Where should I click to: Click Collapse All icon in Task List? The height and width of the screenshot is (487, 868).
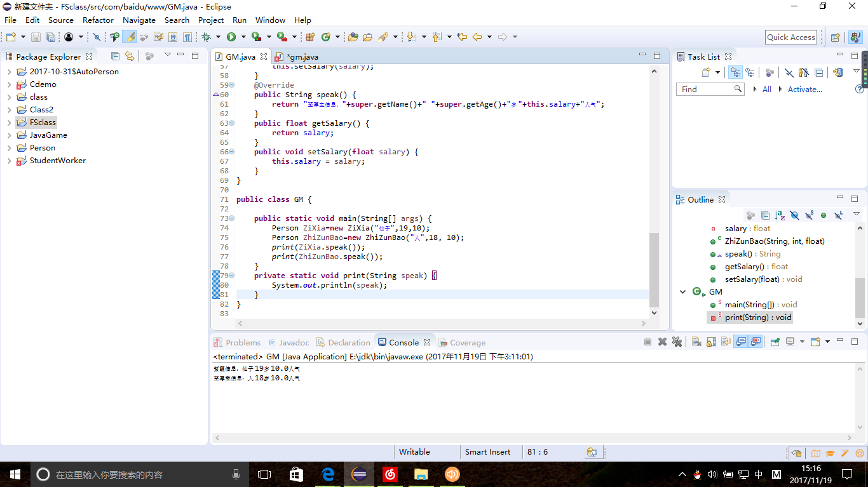(x=818, y=72)
